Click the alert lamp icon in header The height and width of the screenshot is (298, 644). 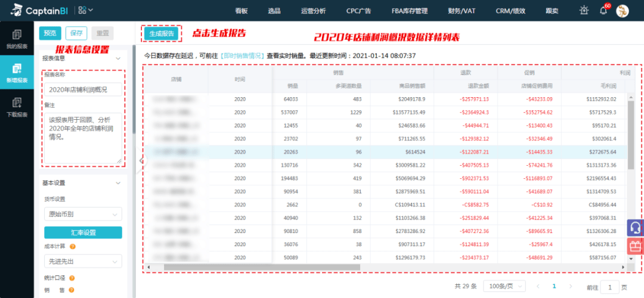pos(584,11)
